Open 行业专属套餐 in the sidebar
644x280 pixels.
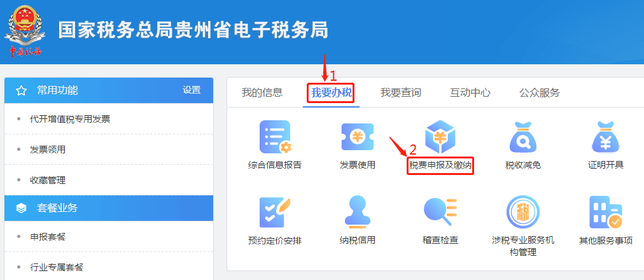57,268
